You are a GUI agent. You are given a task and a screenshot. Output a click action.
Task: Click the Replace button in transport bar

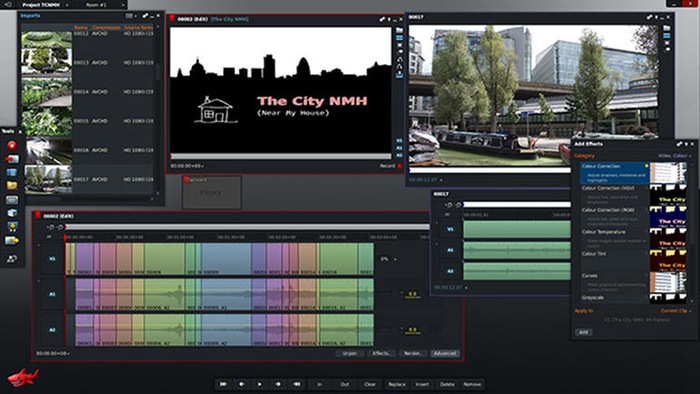click(397, 384)
